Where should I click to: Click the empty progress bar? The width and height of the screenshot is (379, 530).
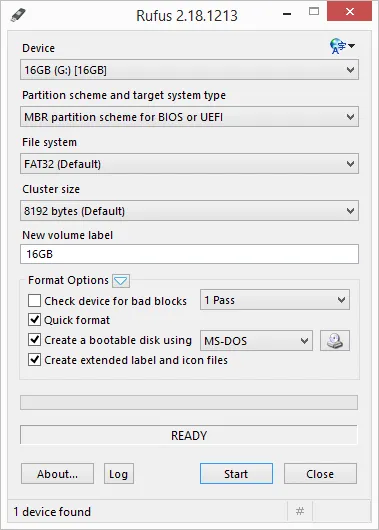[x=189, y=403]
